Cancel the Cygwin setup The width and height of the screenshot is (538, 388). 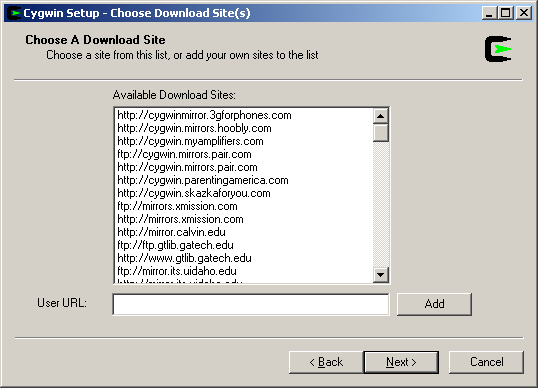point(486,362)
